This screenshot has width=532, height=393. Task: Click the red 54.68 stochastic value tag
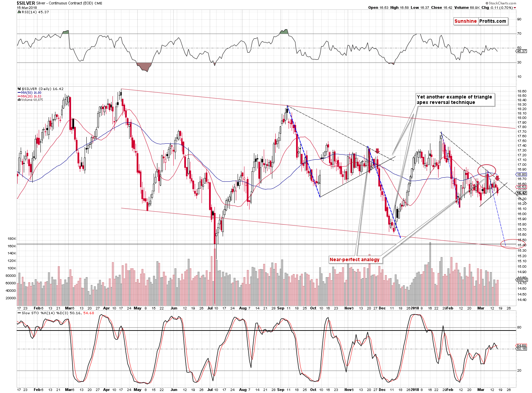(x=521, y=345)
